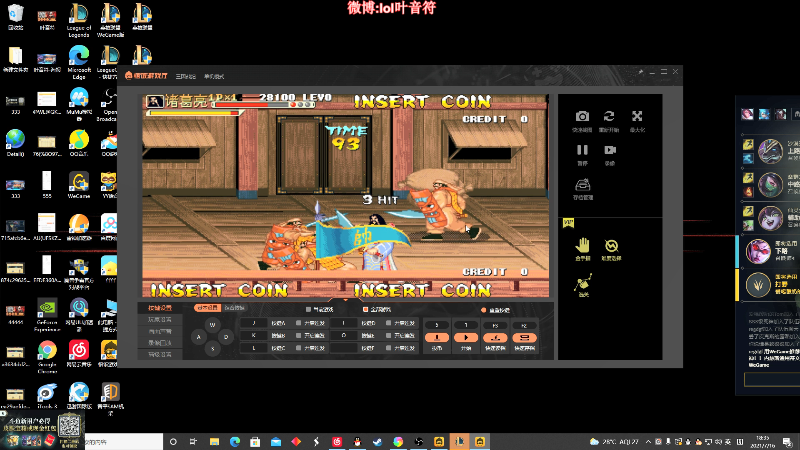
Task: Open the League of Legends desktop shortcut
Action: [x=79, y=20]
